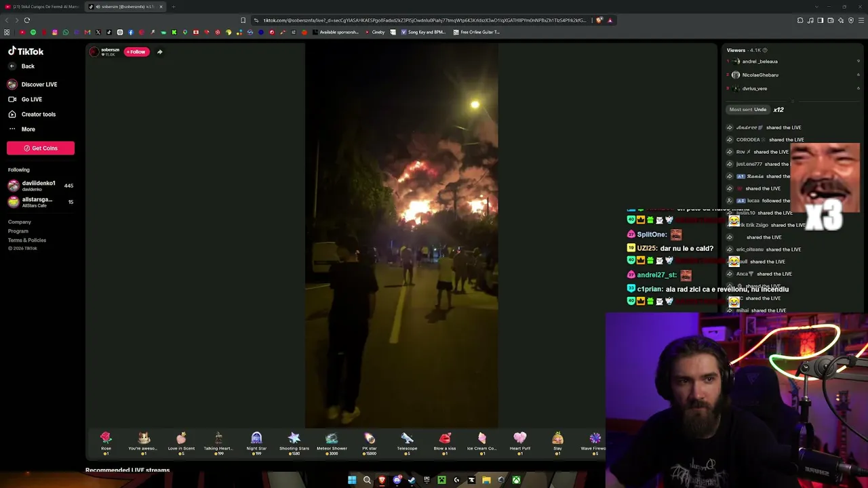Screen dimensions: 868x488
Task: Click the Get Coins button
Action: tap(41, 148)
